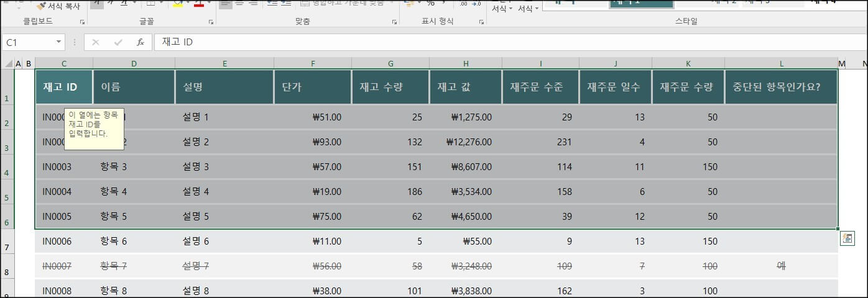Select cell containing IN0003
The width and height of the screenshot is (868, 298).
pyautogui.click(x=64, y=166)
